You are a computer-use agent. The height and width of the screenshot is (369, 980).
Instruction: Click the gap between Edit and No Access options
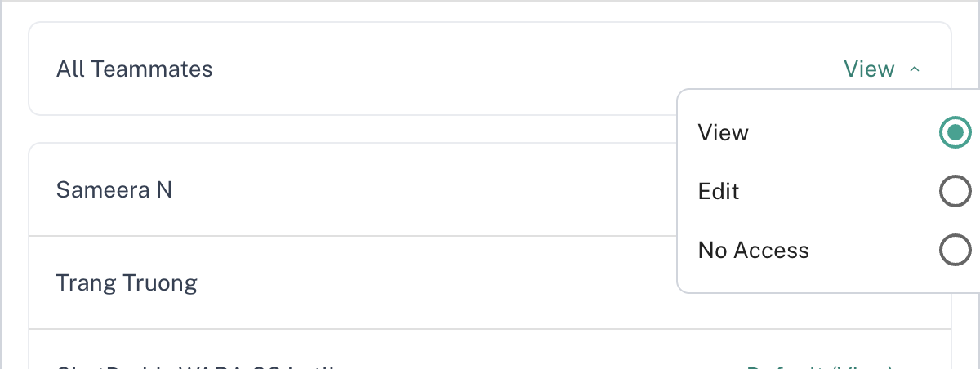pos(817,220)
